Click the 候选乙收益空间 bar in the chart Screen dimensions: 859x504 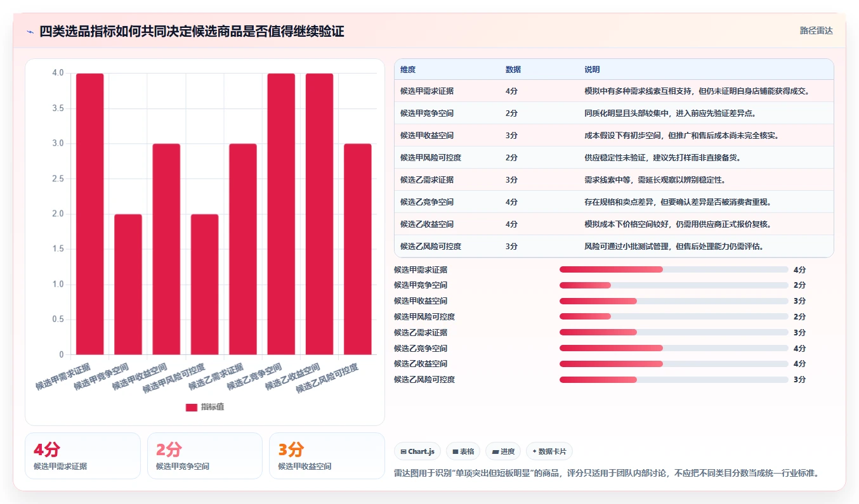click(x=319, y=214)
